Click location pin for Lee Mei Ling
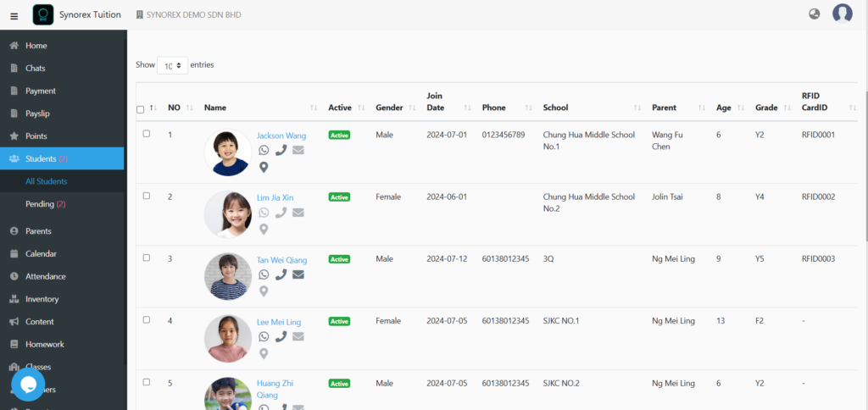The width and height of the screenshot is (868, 410). pyautogui.click(x=264, y=353)
